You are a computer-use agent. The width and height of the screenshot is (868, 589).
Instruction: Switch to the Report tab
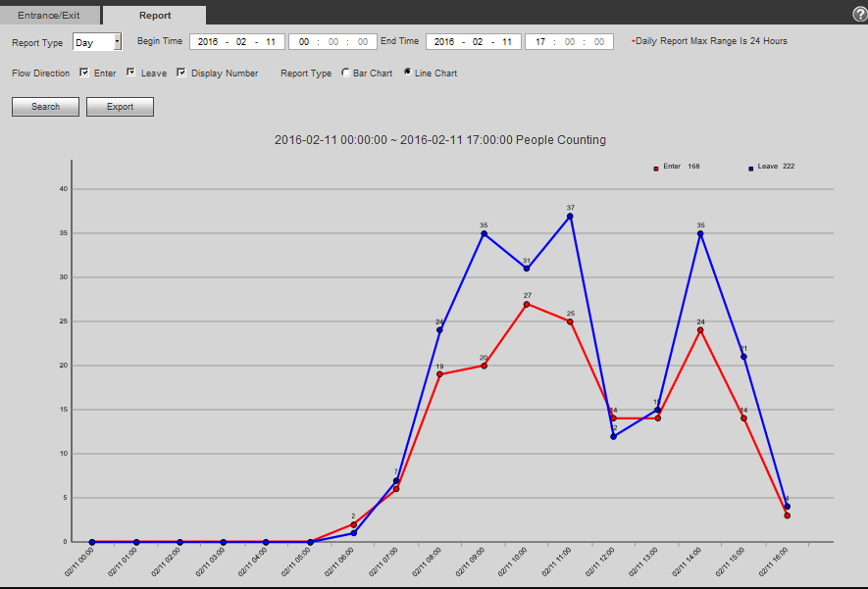point(155,16)
